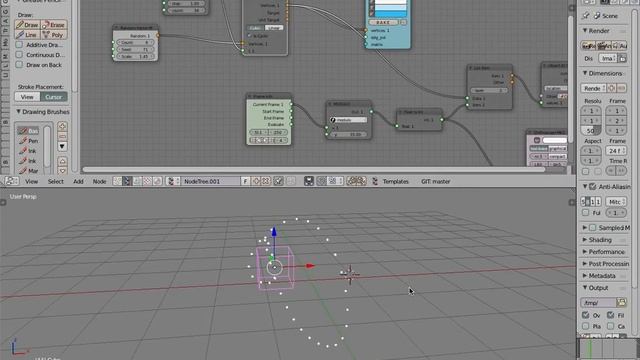Screen dimensions: 640x360
Task: Collapse the Drawing Brushes panel
Action: click(18, 111)
